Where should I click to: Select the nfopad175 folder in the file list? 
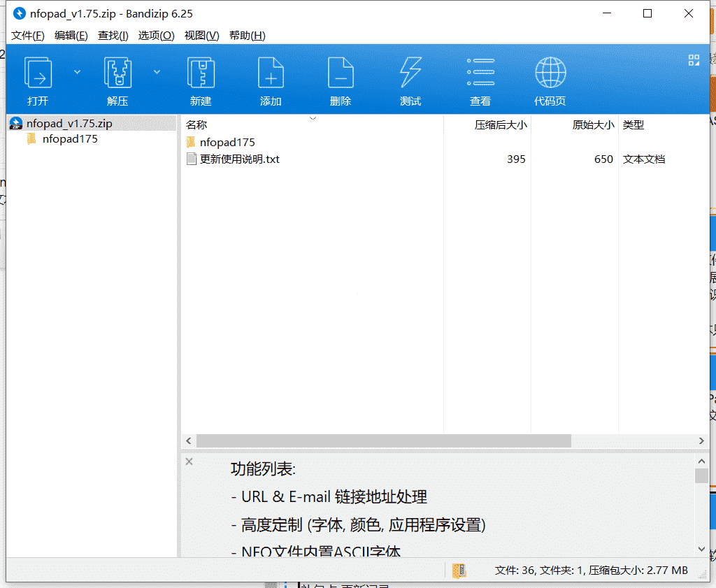coord(227,143)
